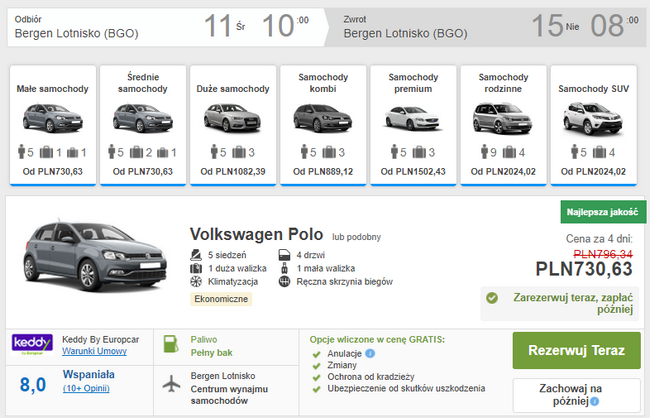The width and height of the screenshot is (650, 418).
Task: Click the small bag icon beside 1 mała walizka
Action: click(x=284, y=268)
